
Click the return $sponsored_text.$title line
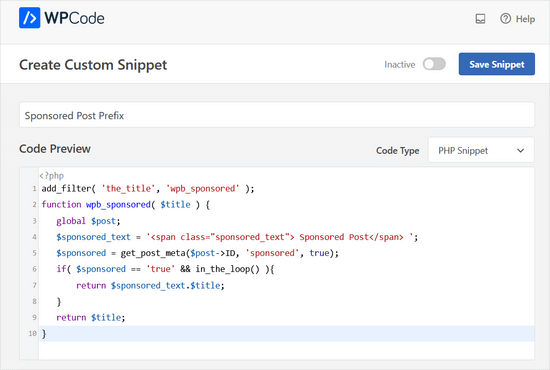point(150,285)
